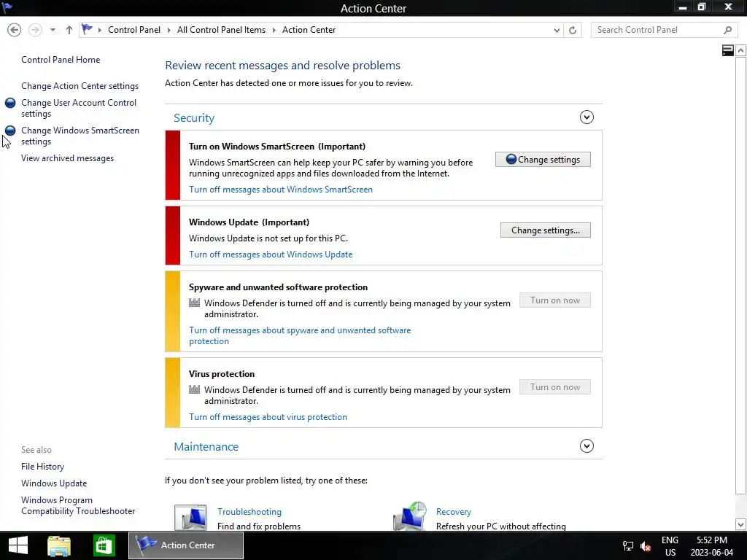This screenshot has height=560, width=747.
Task: Click Windows Defender icon in spyware section
Action: (x=194, y=303)
